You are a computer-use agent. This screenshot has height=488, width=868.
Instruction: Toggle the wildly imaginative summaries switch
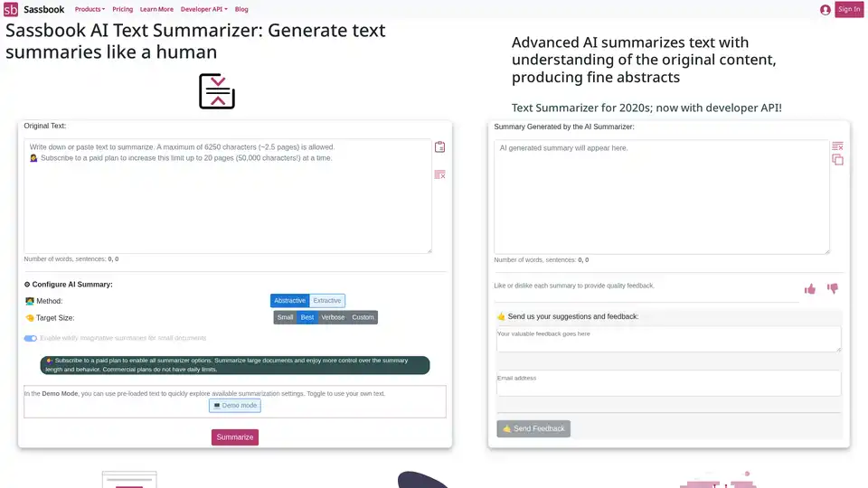coord(31,338)
